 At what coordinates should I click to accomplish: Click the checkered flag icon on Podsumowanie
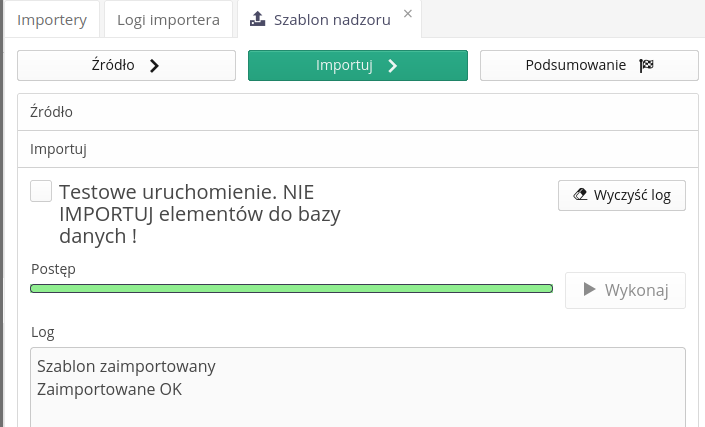pyautogui.click(x=646, y=66)
